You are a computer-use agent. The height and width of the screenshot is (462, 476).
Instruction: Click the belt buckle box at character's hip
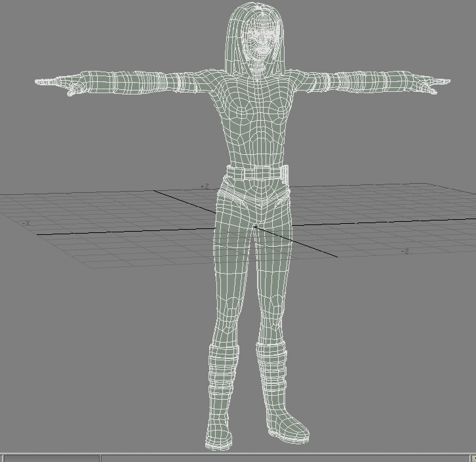point(283,174)
